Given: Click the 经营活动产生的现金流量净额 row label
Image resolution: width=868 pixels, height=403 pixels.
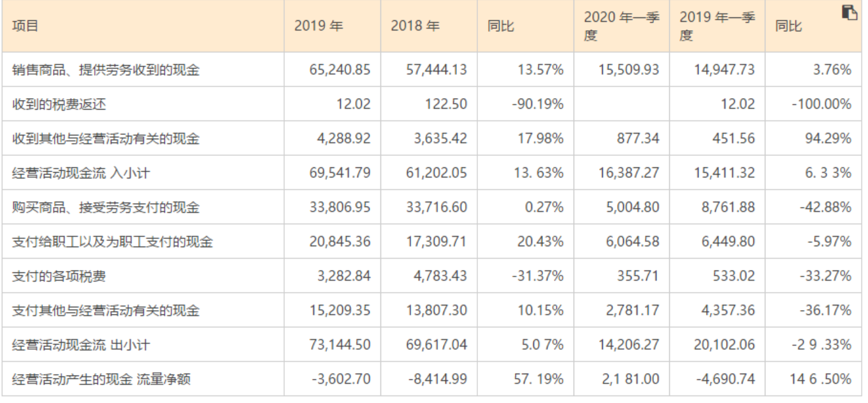Looking at the screenshot, I should click(101, 379).
